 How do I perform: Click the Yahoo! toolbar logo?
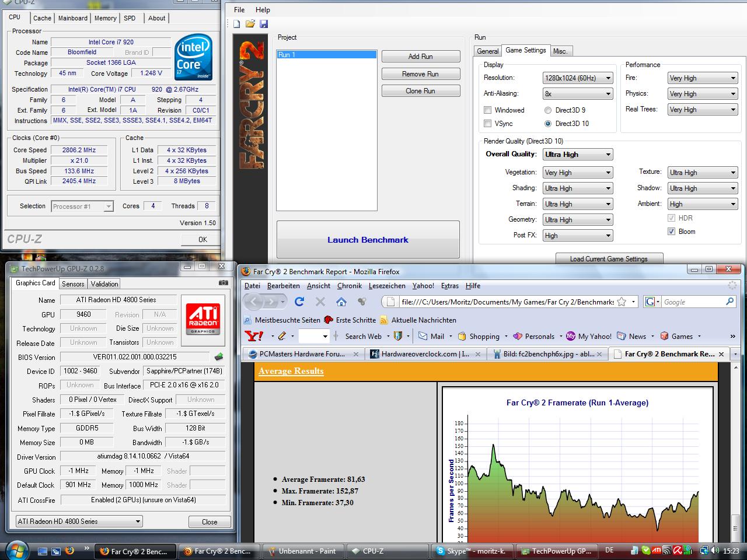pos(254,336)
